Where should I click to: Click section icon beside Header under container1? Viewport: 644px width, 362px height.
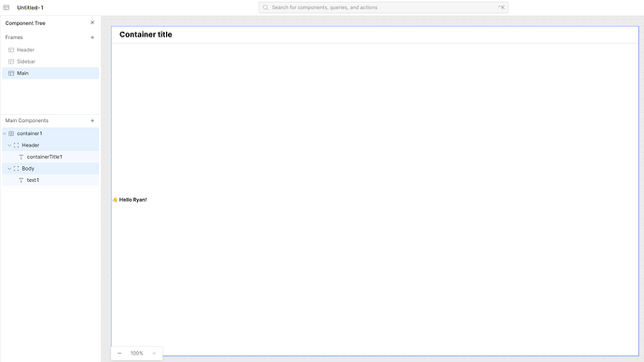(17, 146)
